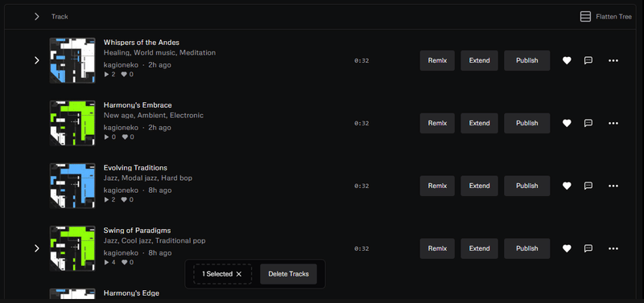This screenshot has width=644, height=303.
Task: Open more options for Evolving Traditions
Action: tap(613, 186)
